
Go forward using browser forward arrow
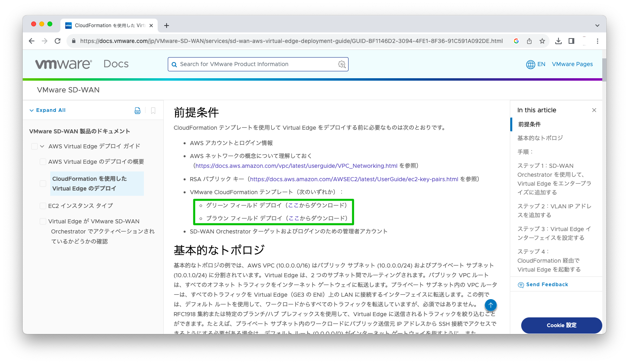[x=45, y=41]
